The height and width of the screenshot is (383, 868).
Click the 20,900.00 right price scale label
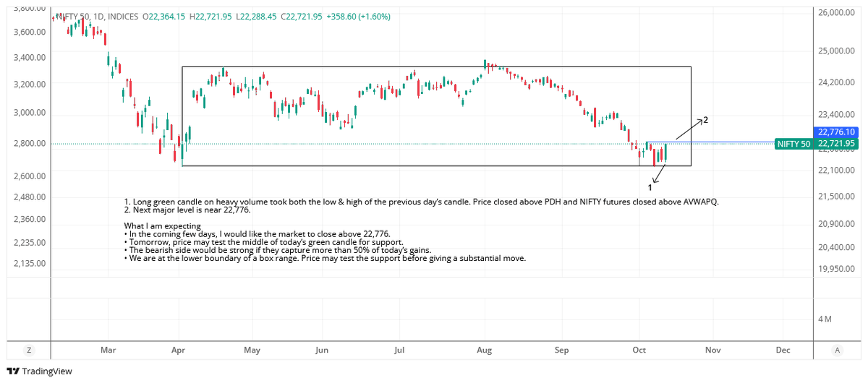click(837, 224)
